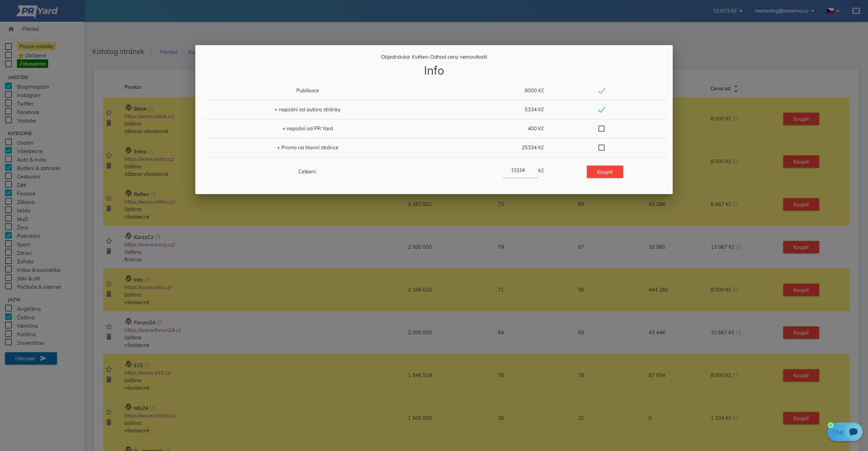The height and width of the screenshot is (451, 868).
Task: Enable the 'napsání od PR Yard' checkbox
Action: click(x=601, y=129)
